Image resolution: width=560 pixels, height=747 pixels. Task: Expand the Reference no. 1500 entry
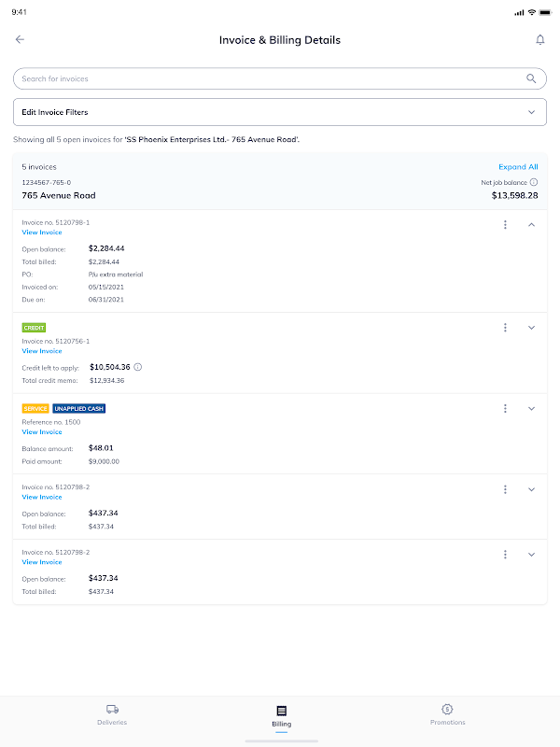[532, 408]
